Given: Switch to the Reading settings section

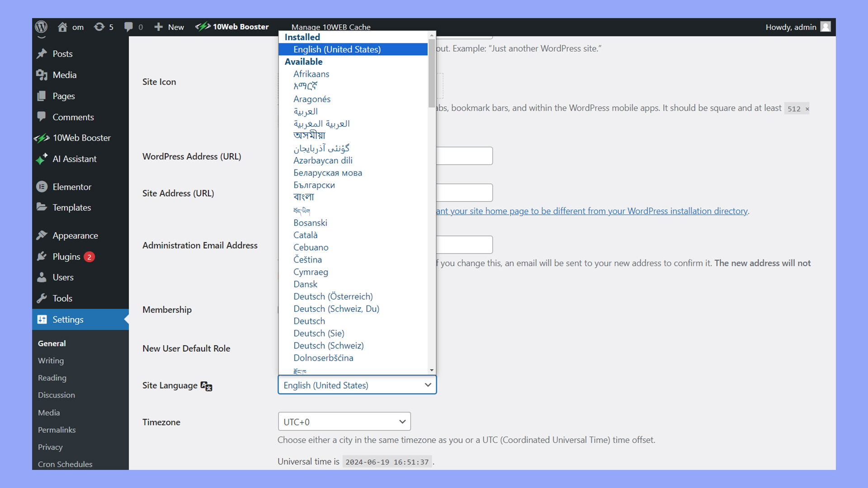Looking at the screenshot, I should click(52, 378).
